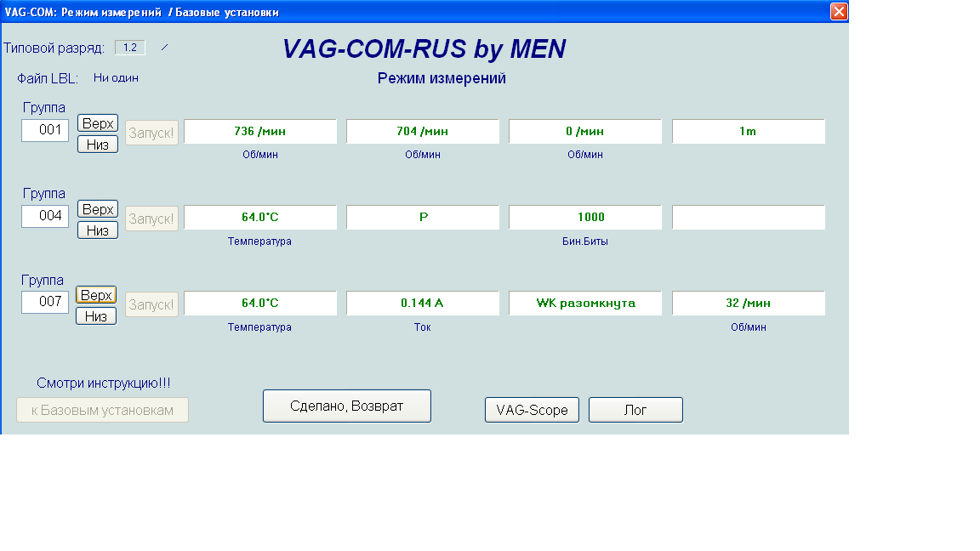
Task: Select the group 004 number field
Action: point(45,216)
